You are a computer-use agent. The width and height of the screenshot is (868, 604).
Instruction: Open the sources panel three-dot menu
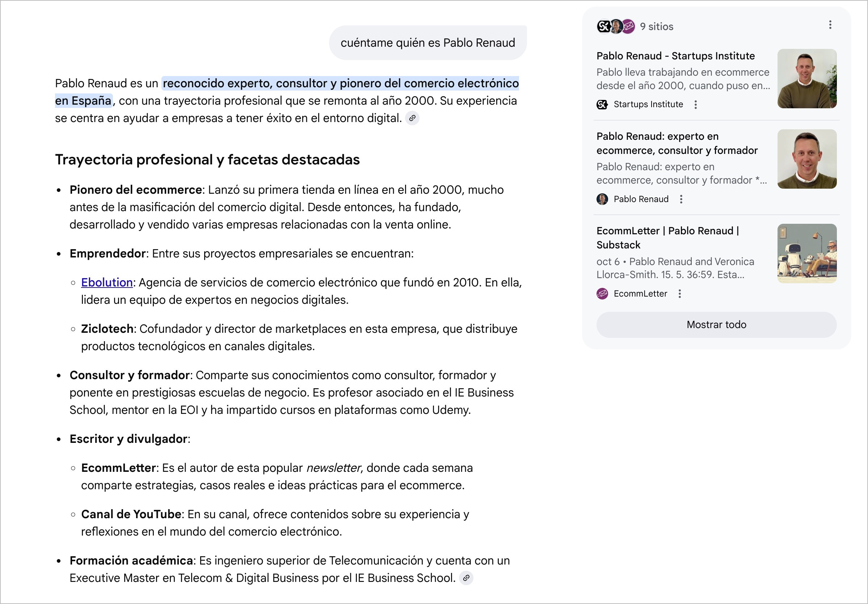pyautogui.click(x=830, y=25)
